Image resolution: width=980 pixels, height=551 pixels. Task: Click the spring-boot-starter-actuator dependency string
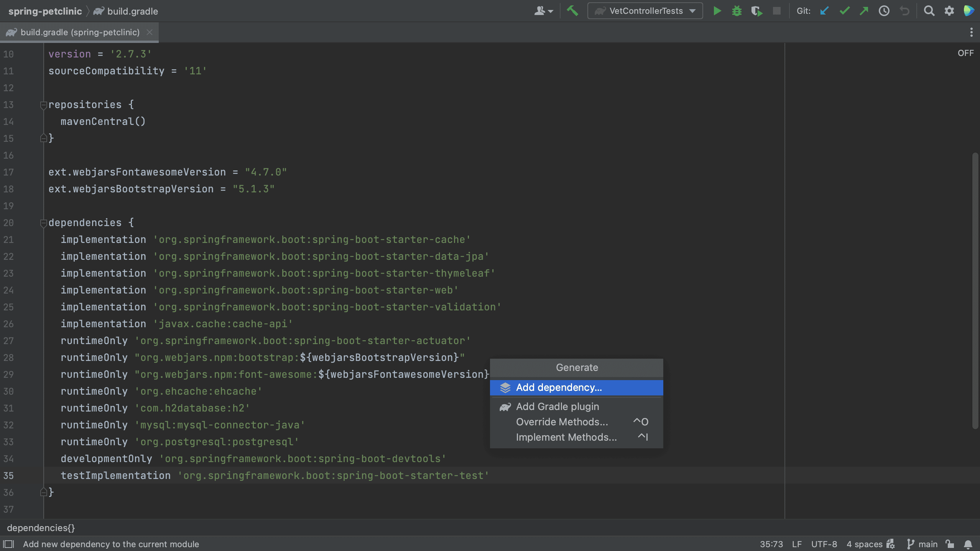303,341
